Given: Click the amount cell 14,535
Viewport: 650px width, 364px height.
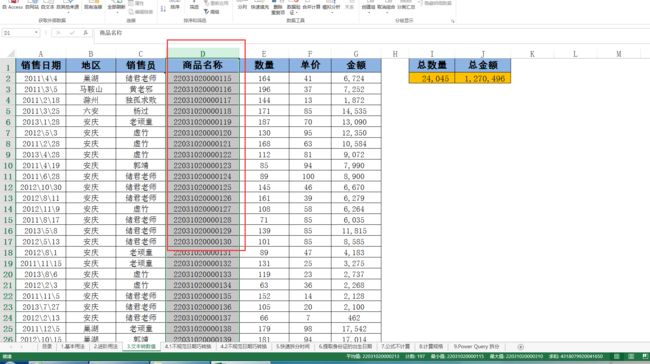Looking at the screenshot, I should pyautogui.click(x=356, y=111).
